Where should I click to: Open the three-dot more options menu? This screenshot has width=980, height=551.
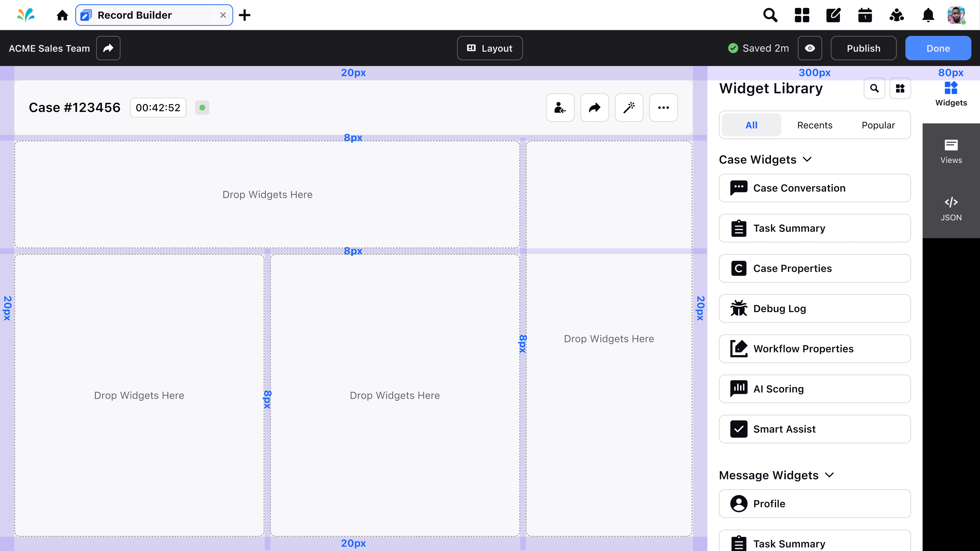(663, 108)
